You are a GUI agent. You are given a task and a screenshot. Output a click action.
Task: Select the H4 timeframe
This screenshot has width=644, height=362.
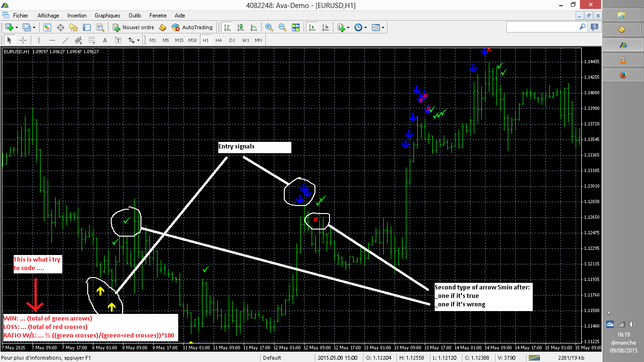tap(219, 40)
